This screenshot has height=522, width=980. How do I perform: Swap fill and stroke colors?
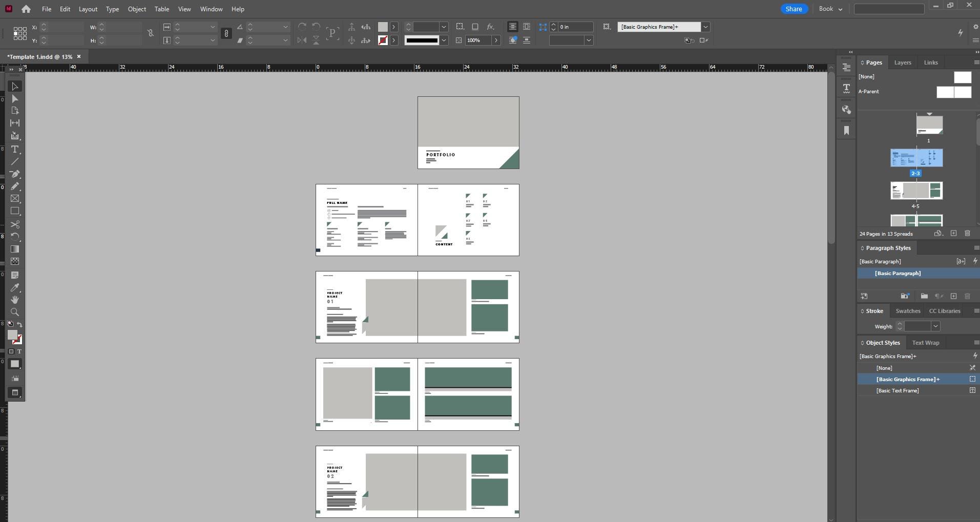[19, 324]
